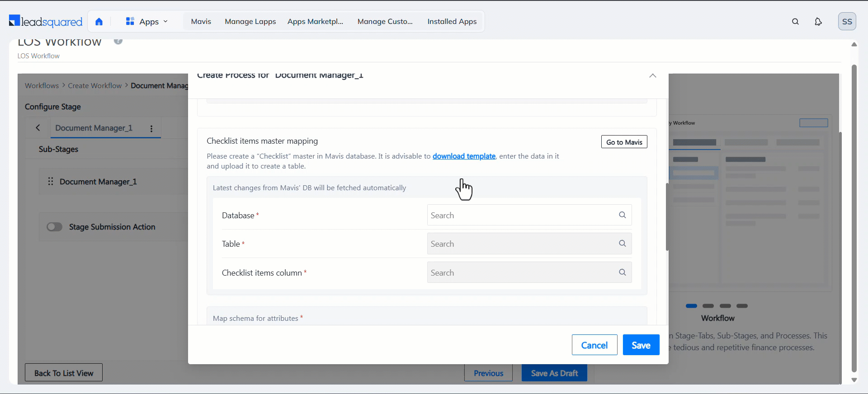The height and width of the screenshot is (394, 868).
Task: Click Back To List View button
Action: tap(63, 373)
